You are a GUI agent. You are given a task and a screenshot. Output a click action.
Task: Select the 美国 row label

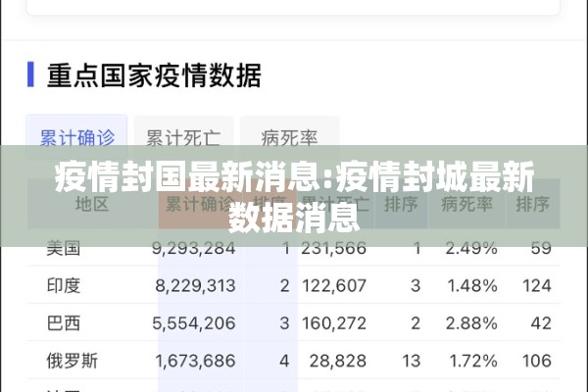click(64, 248)
